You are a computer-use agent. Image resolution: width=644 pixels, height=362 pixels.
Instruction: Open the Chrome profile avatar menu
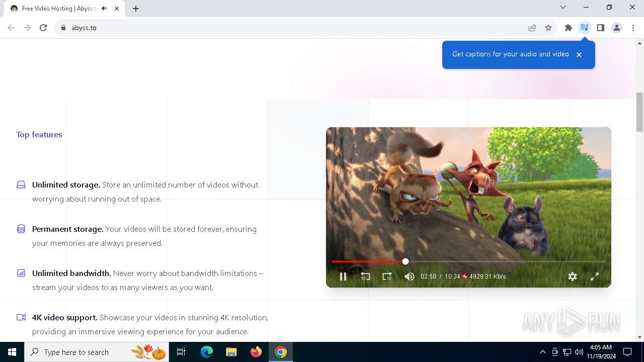pyautogui.click(x=617, y=28)
